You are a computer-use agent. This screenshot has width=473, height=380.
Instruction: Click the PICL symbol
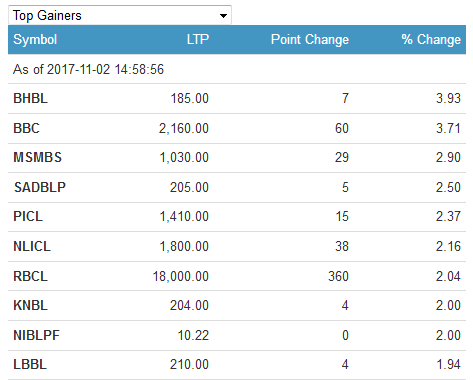(x=28, y=216)
